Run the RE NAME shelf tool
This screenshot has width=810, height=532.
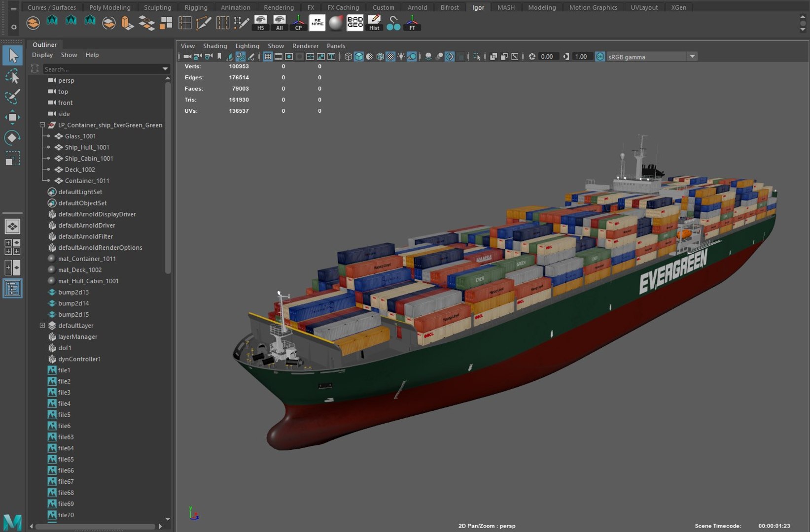(317, 23)
